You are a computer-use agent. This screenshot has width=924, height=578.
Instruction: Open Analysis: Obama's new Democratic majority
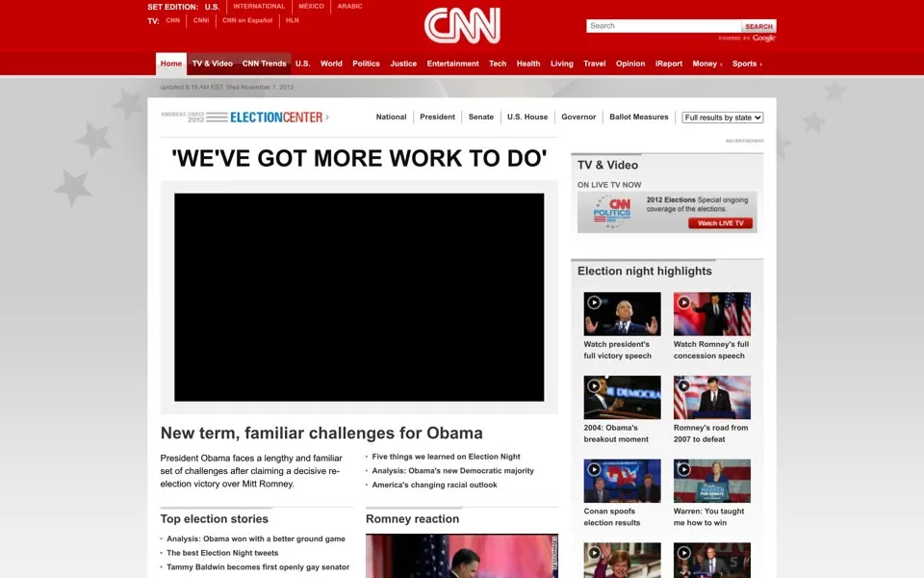[x=452, y=471]
